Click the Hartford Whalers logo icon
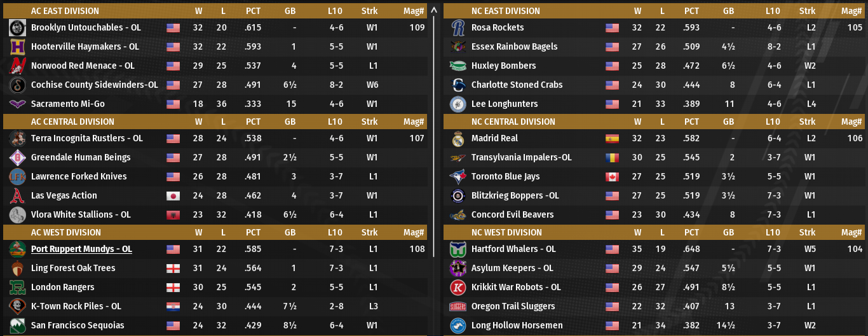This screenshot has width=868, height=336. point(458,249)
